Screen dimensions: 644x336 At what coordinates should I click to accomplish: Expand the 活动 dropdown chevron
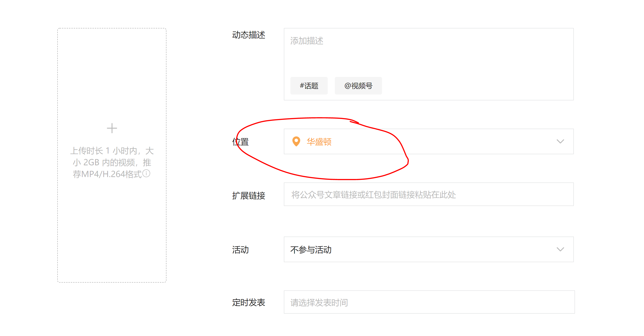[x=560, y=249]
